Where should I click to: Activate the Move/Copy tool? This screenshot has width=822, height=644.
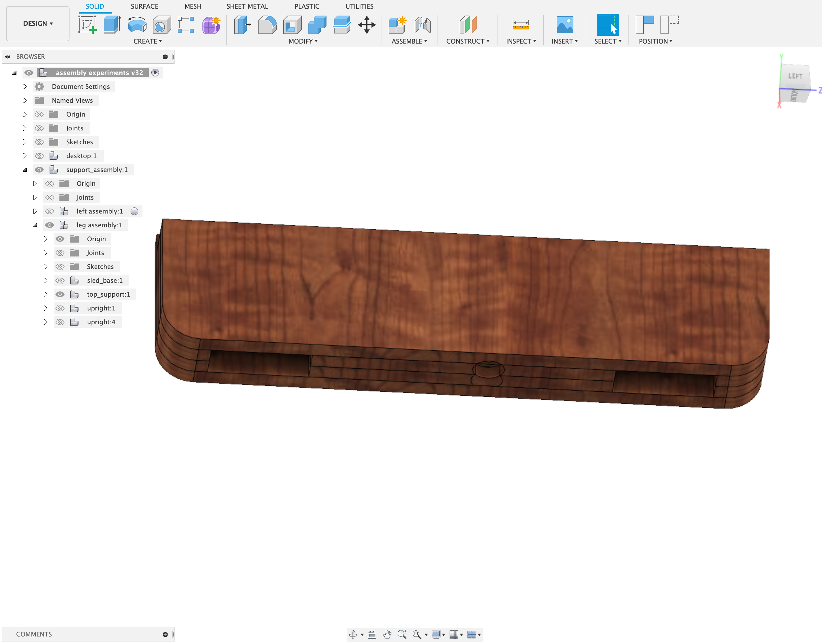click(367, 25)
